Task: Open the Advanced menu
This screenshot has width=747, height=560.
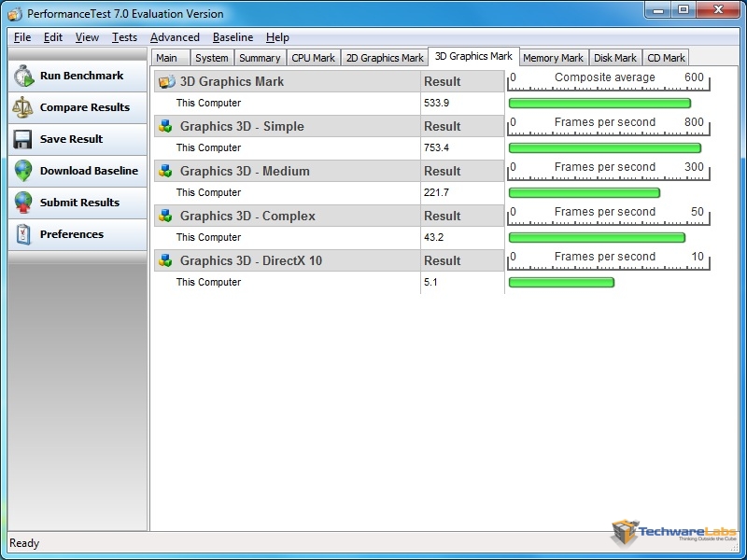Action: (175, 37)
